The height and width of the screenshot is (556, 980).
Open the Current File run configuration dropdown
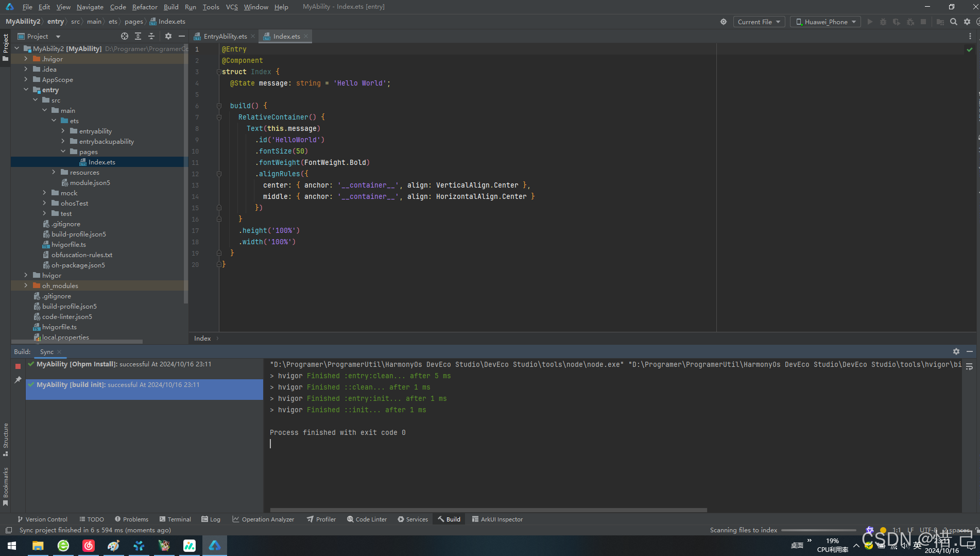759,22
